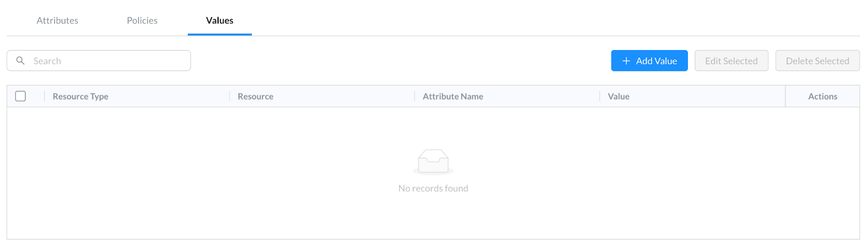Click the magnifier icon in search box

pyautogui.click(x=20, y=61)
